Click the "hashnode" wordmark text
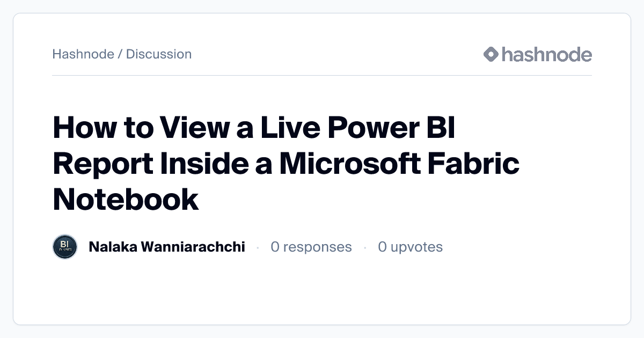 [x=546, y=54]
